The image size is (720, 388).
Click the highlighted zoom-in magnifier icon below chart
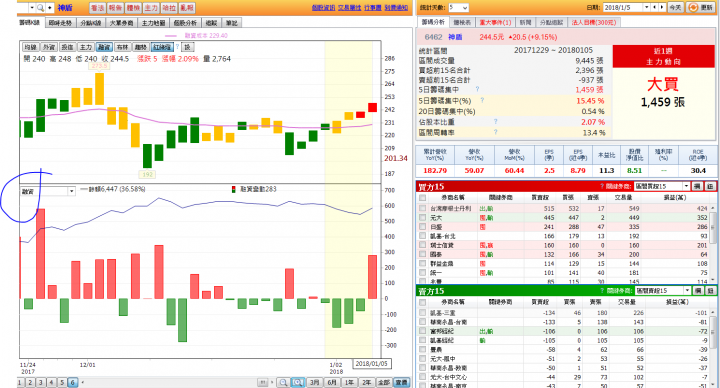[x=298, y=382]
